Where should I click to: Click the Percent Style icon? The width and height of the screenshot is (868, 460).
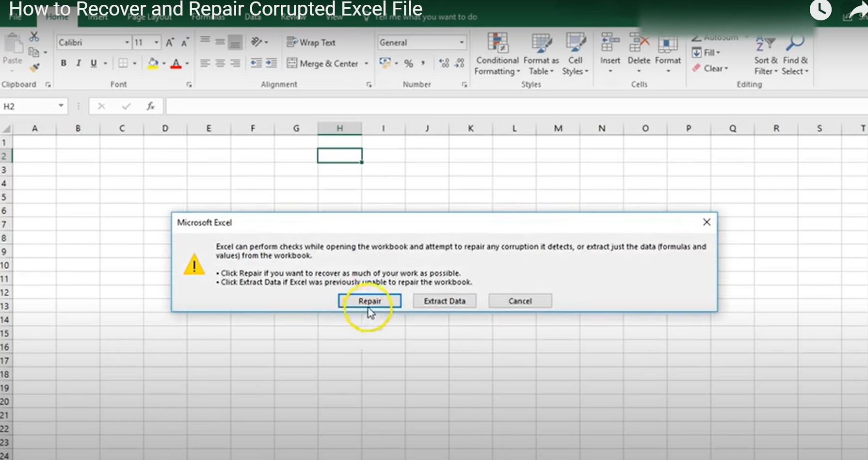(x=409, y=63)
